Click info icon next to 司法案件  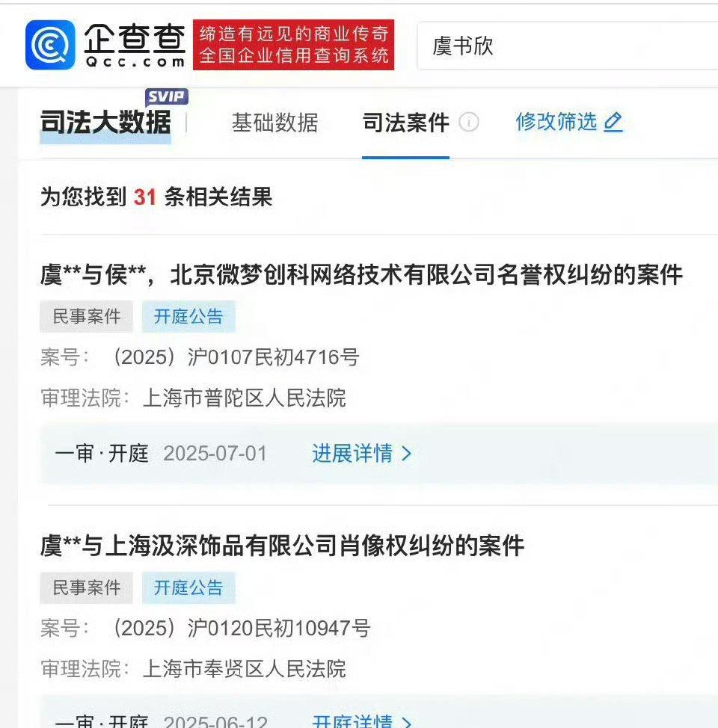pyautogui.click(x=468, y=123)
